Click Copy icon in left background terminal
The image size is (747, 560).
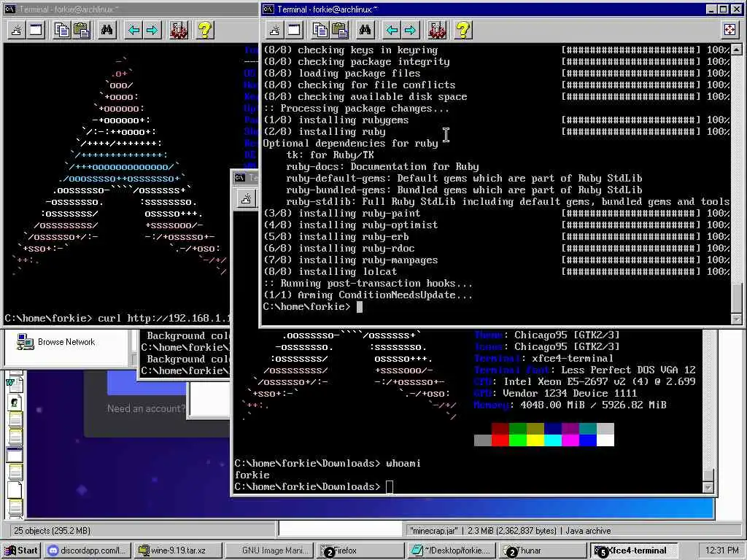pyautogui.click(x=62, y=31)
